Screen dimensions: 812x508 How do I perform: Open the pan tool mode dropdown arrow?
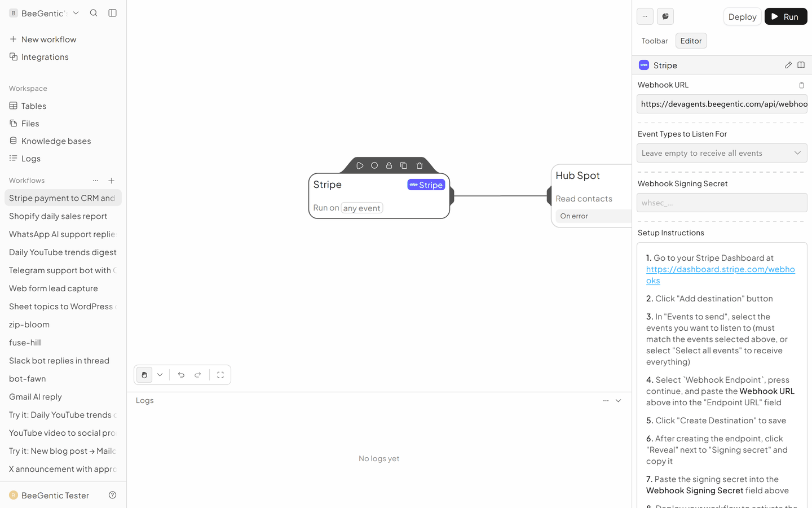[160, 375]
